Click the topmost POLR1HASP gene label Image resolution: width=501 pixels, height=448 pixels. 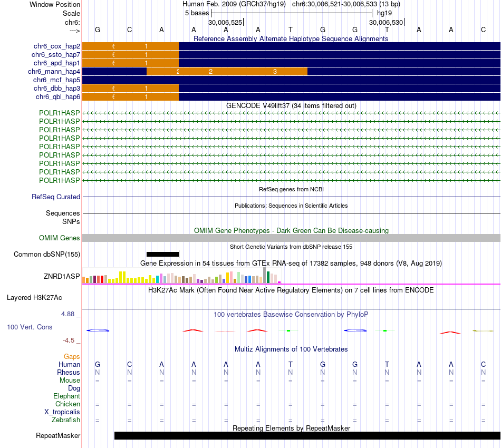pyautogui.click(x=59, y=113)
